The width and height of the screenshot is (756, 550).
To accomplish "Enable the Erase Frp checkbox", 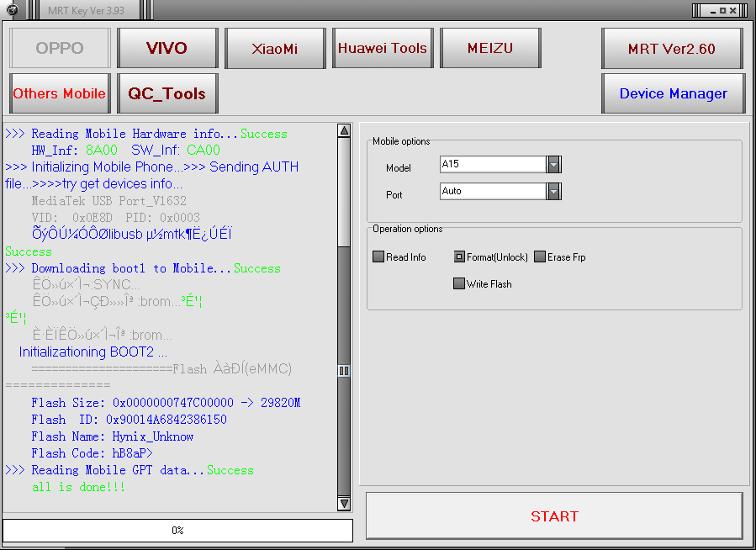I will click(540, 256).
